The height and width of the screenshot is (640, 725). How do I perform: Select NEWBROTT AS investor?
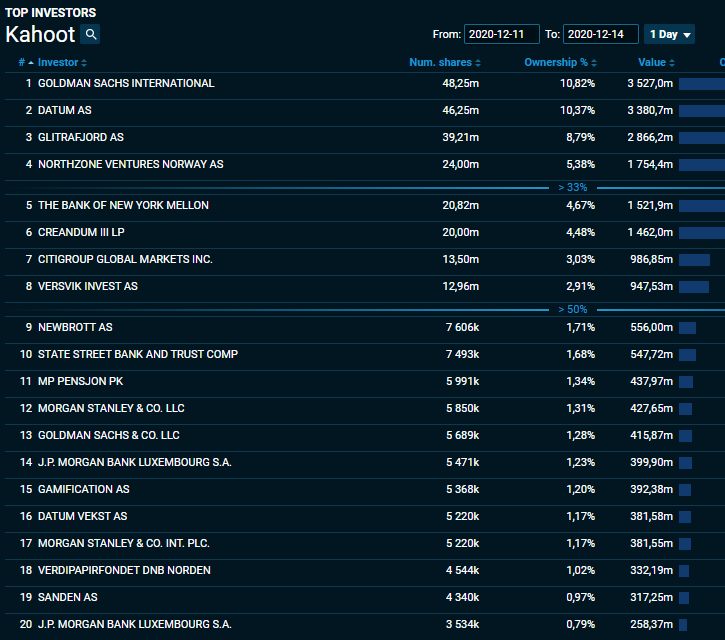tap(75, 327)
